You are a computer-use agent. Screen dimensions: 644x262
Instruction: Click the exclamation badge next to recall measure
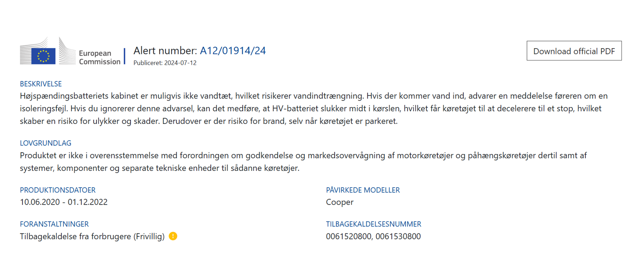173,236
